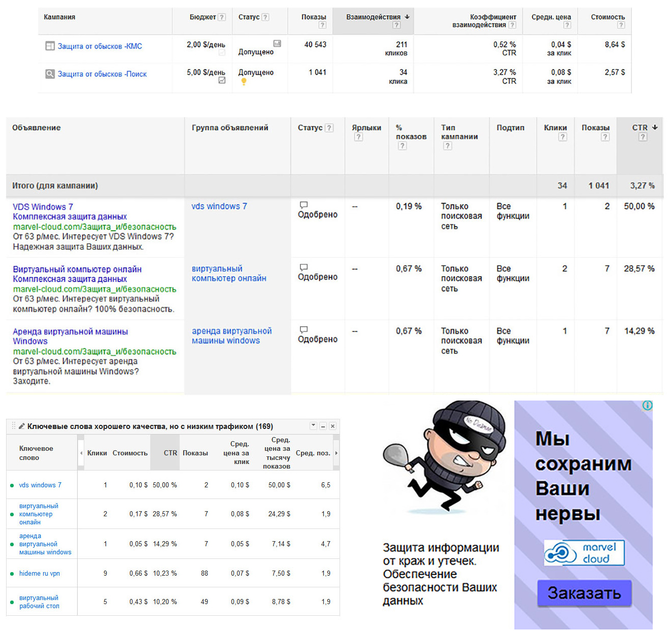Click the speech bubble icon in the Виртуальный компьютер онлайн ad row
This screenshot has width=672, height=631.
304,268
